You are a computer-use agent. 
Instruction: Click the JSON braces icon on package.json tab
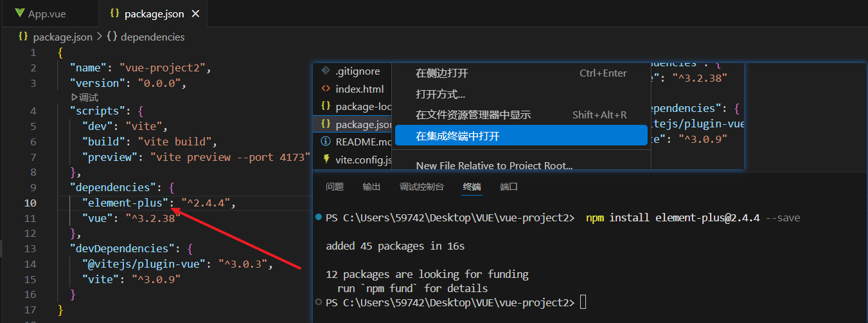tap(114, 14)
